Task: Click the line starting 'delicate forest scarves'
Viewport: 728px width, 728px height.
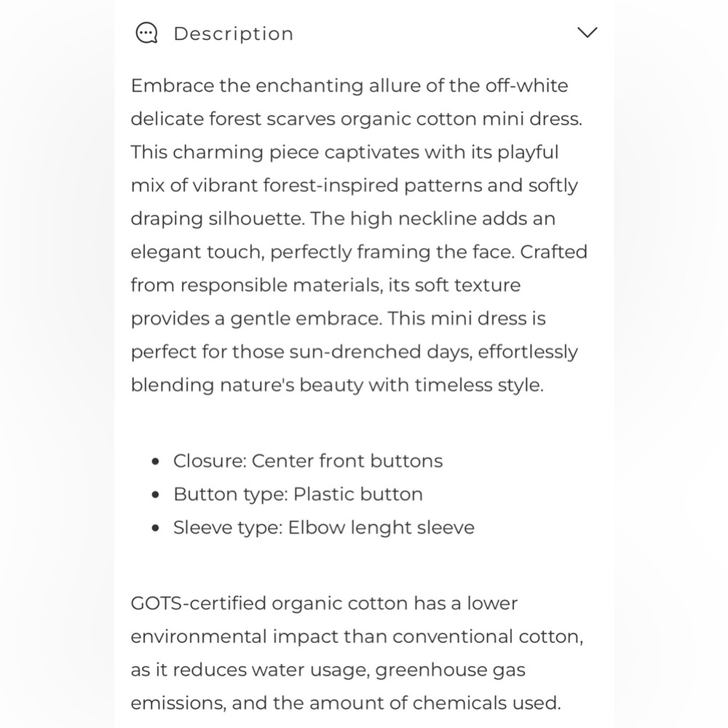Action: [356, 119]
